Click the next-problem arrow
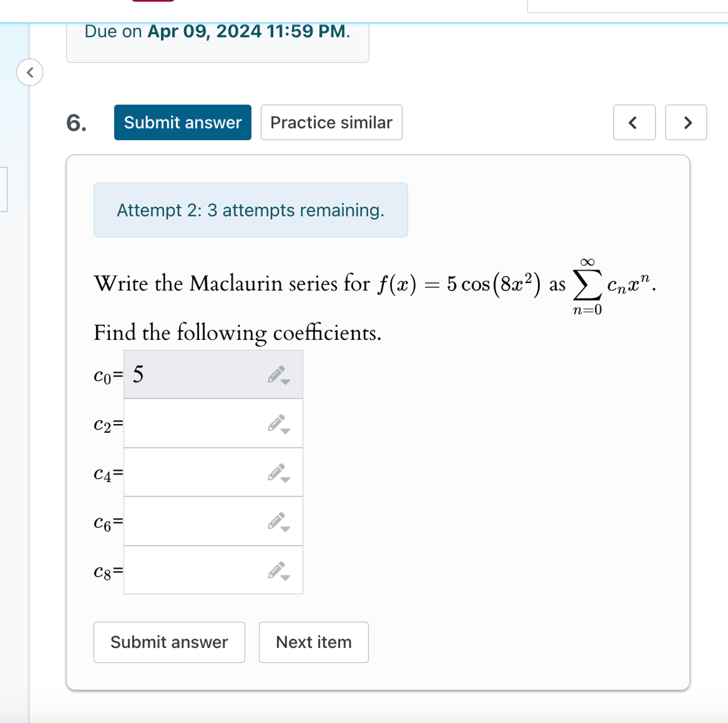 tap(686, 123)
